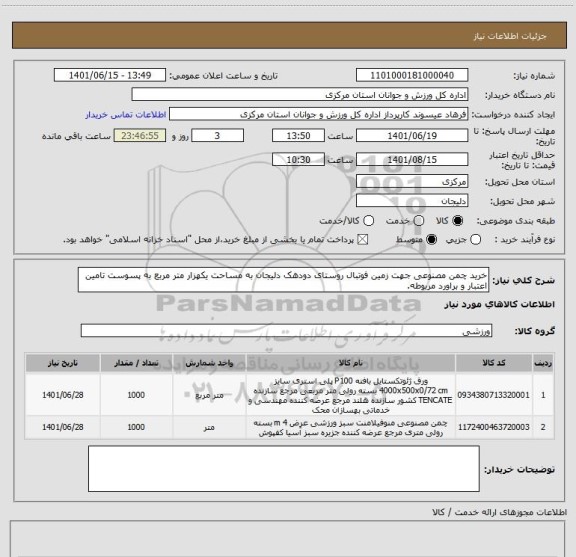This screenshot has width=576, height=557.
Task: Toggle the اسناد خزانه اسلامی payment checkbox
Action: point(363,240)
